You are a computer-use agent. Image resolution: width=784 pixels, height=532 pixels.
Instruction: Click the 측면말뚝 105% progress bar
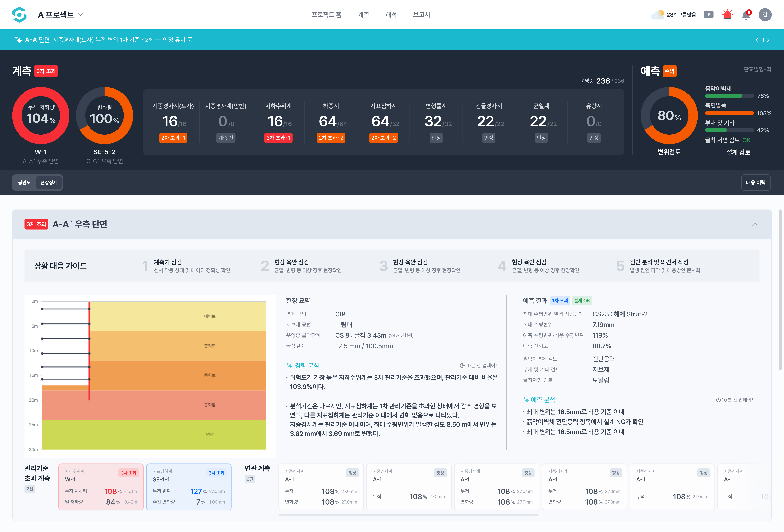[x=729, y=113]
